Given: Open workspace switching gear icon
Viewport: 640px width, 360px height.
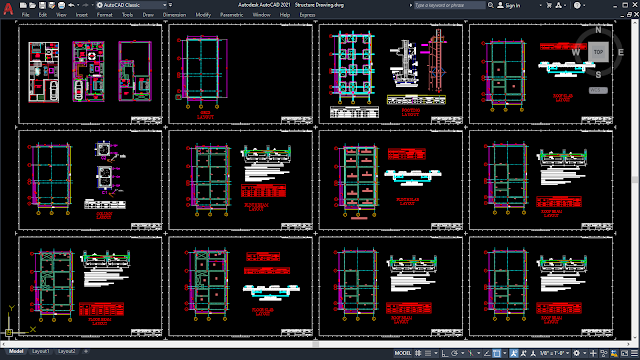Looking at the screenshot, I should (576, 353).
